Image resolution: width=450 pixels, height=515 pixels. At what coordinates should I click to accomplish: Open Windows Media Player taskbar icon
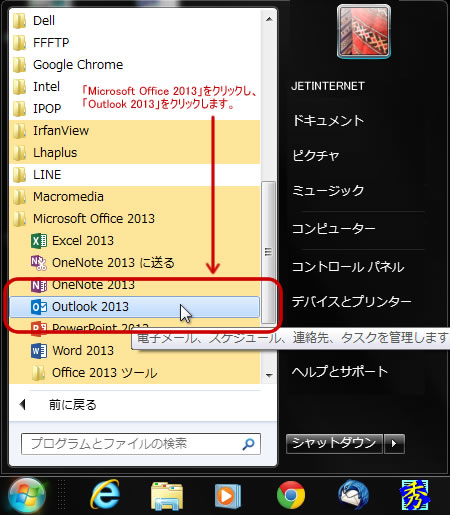tap(228, 495)
